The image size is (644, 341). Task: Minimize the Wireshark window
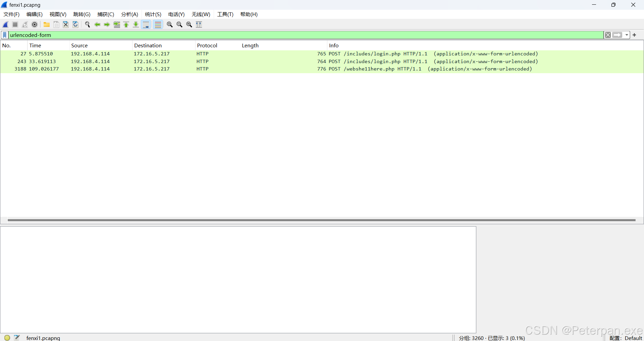(x=594, y=5)
